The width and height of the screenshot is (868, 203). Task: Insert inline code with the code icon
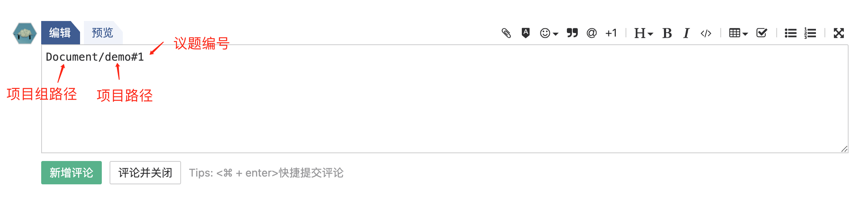click(x=706, y=33)
